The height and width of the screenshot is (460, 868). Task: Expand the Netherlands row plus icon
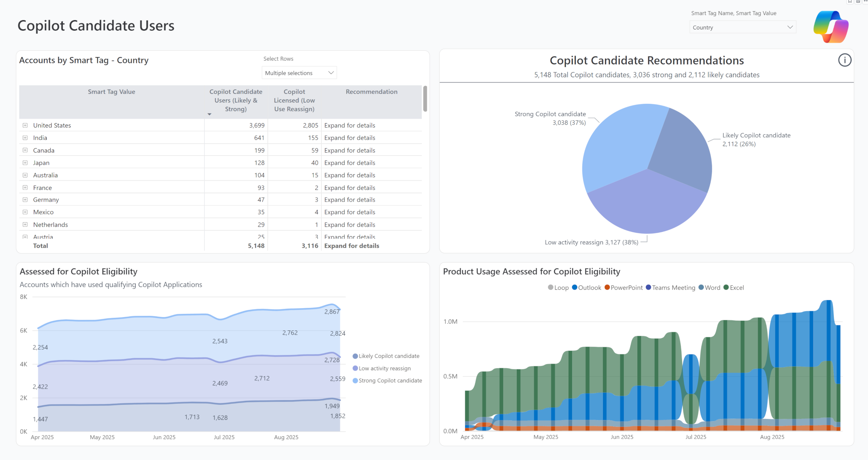[x=25, y=225]
